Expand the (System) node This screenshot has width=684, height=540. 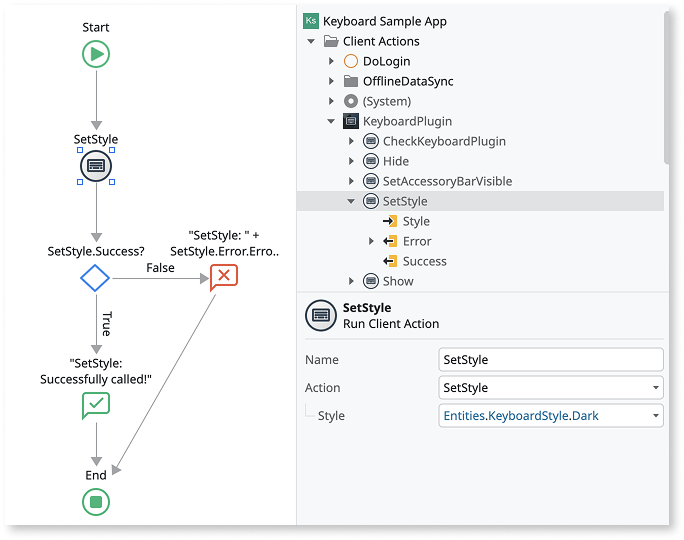click(331, 101)
